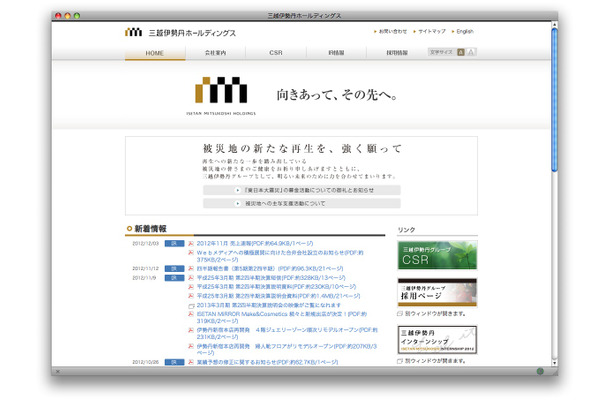Viewport: 610px width, 400px height.
Task: Click new-window icon beside 2013年3月期 決算説明会の映像
Action: point(191,306)
